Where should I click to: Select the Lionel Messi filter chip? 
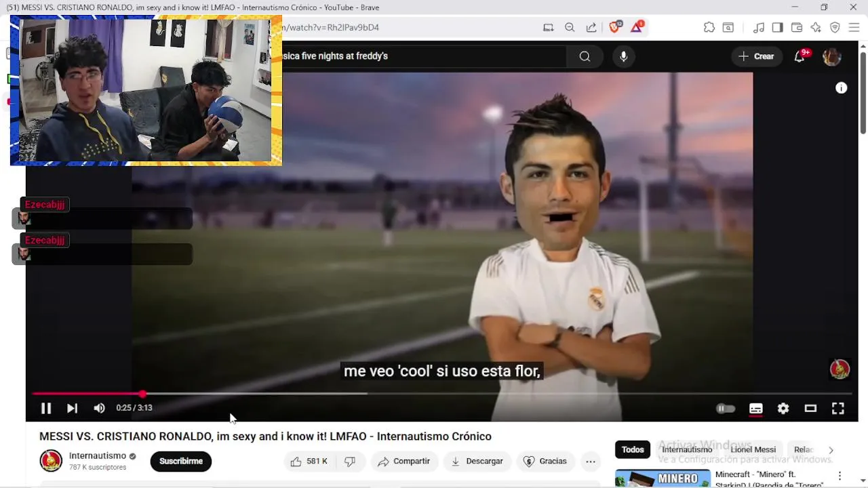753,449
